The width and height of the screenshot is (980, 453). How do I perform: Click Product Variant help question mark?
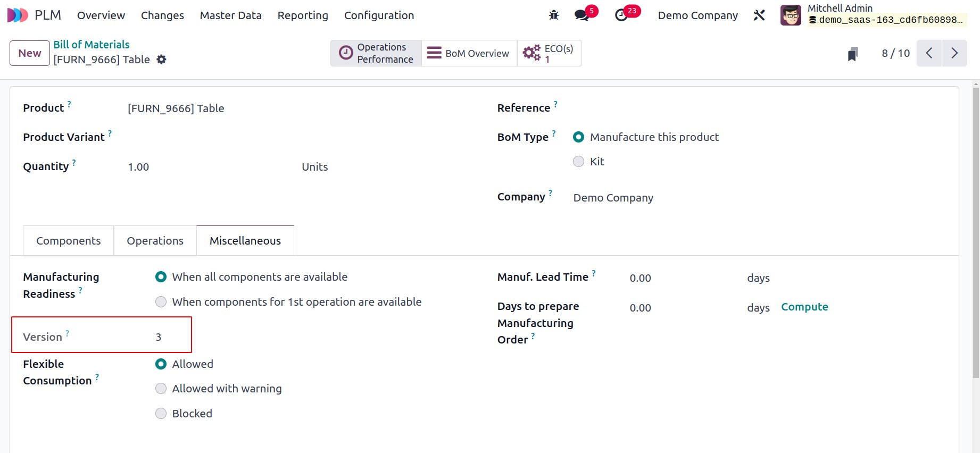pyautogui.click(x=110, y=133)
